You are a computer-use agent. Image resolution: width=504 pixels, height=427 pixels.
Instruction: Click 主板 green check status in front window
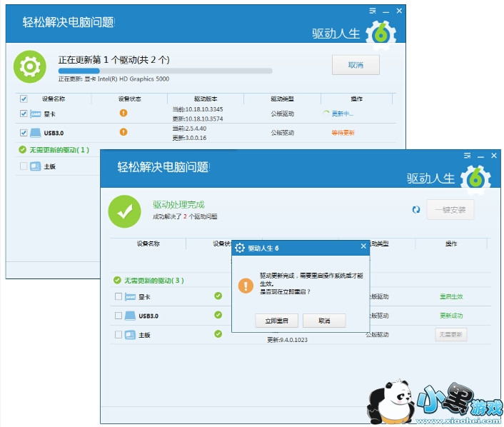click(218, 334)
